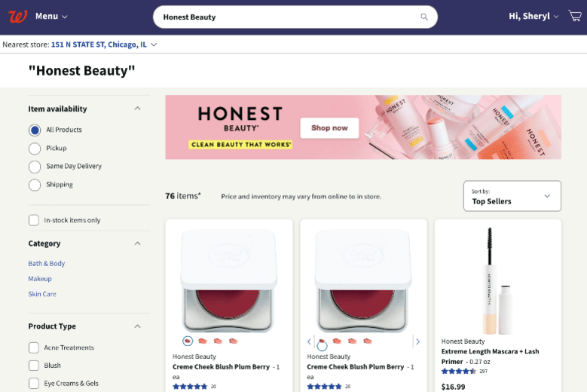The image size is (587, 392).
Task: Check the Blush product type filter
Action: [x=34, y=366]
